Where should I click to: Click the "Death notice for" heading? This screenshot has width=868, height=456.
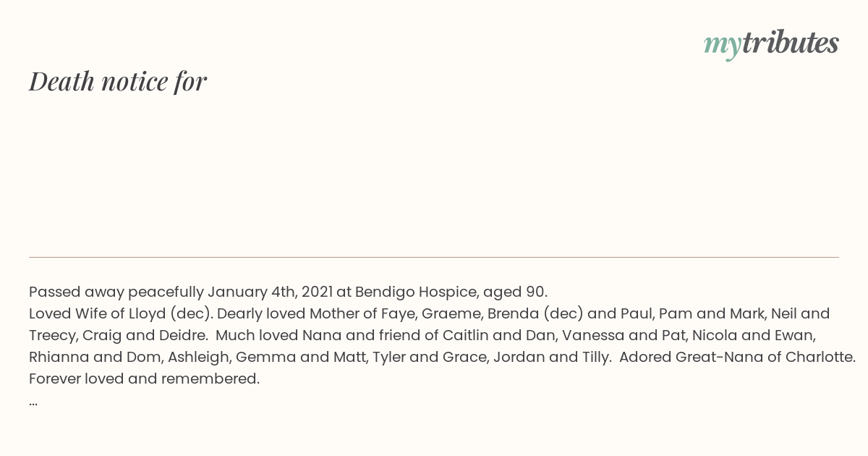click(118, 81)
